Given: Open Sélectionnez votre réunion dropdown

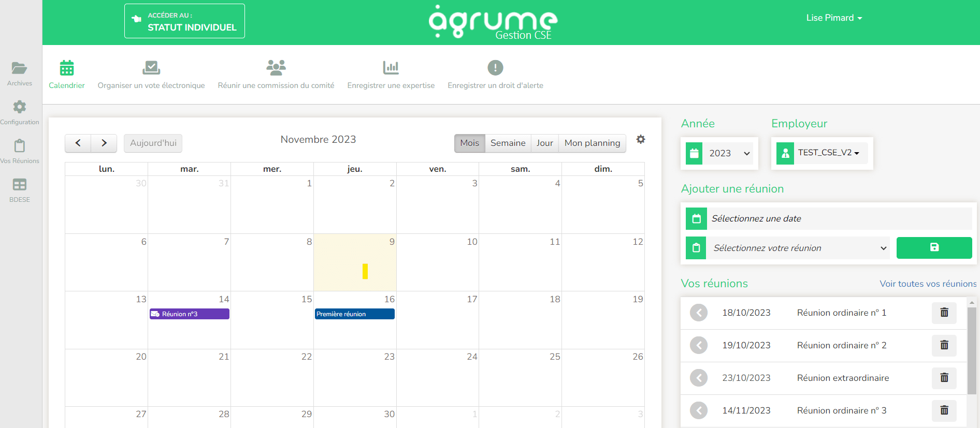Looking at the screenshot, I should point(798,248).
